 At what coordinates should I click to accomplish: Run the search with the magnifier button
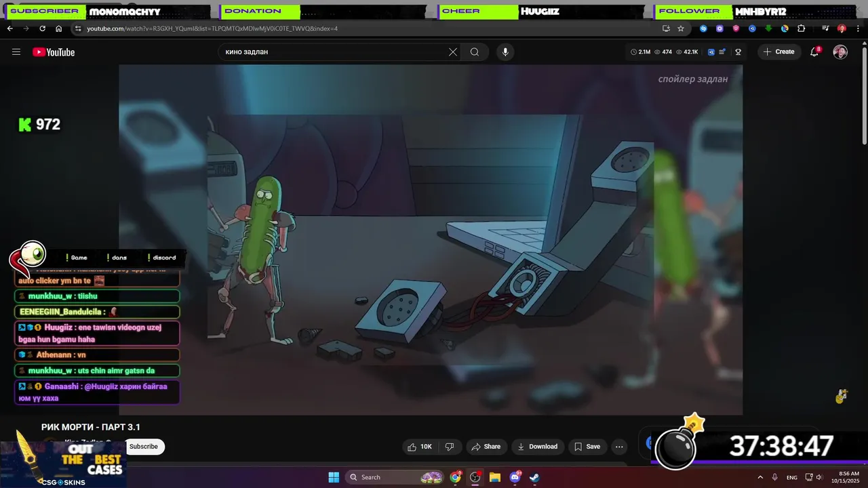[475, 52]
